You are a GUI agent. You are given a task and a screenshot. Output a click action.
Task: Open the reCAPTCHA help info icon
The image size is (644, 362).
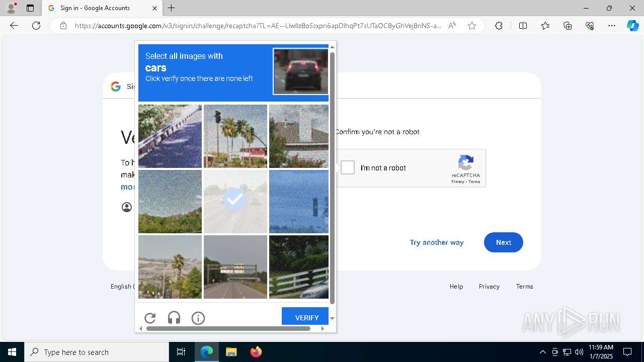(x=198, y=318)
